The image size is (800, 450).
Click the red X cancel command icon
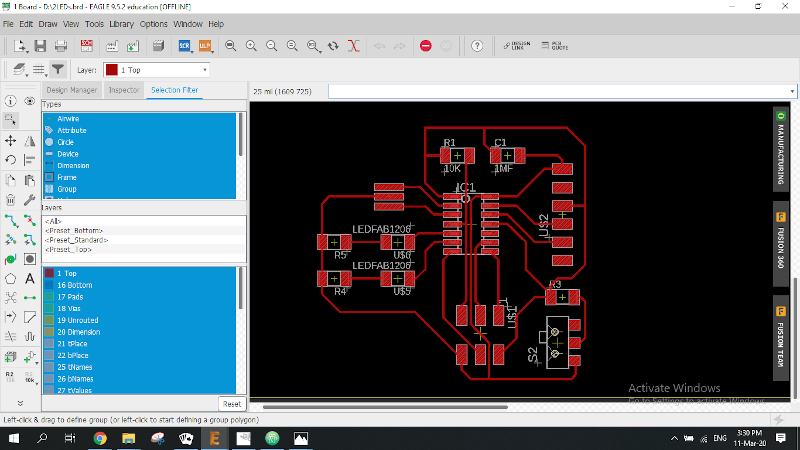[354, 46]
